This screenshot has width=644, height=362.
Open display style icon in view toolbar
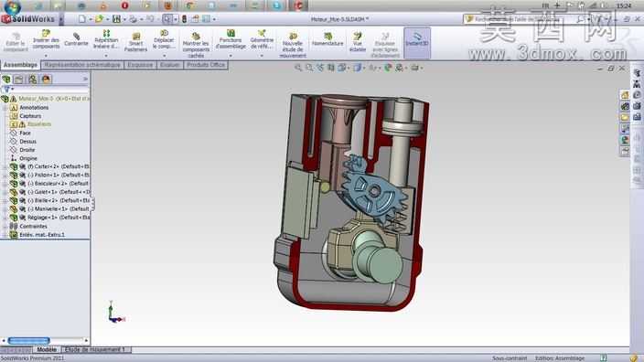(x=358, y=68)
